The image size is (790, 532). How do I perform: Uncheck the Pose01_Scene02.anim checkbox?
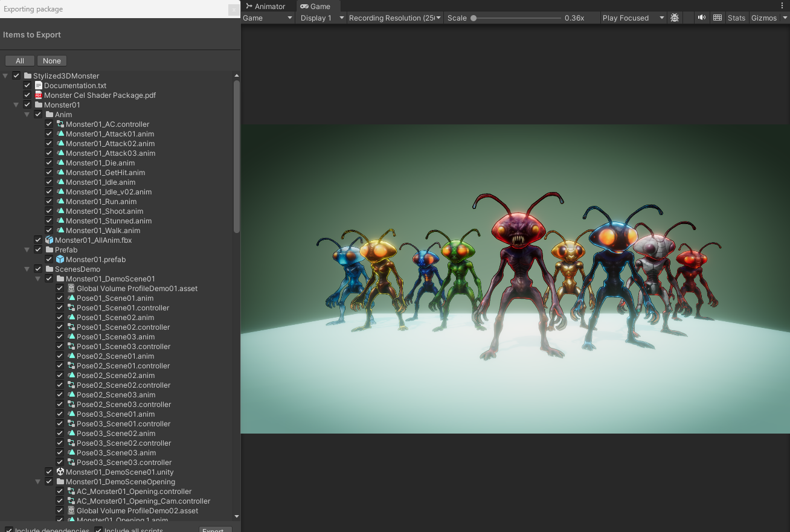(60, 318)
